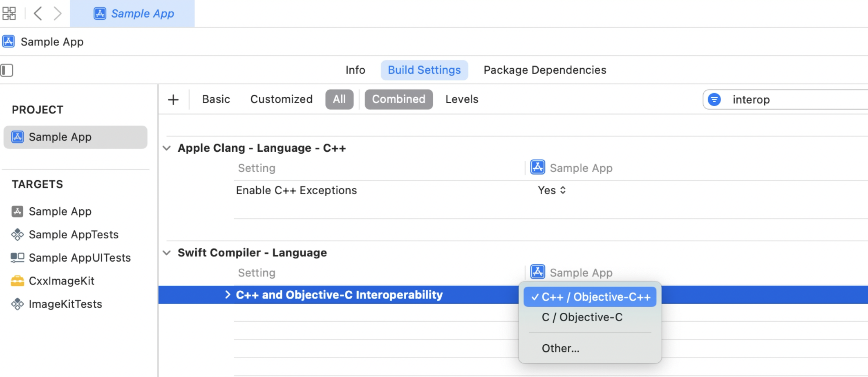Click the Sample App breadcrumb label
The image size is (868, 377).
(52, 42)
